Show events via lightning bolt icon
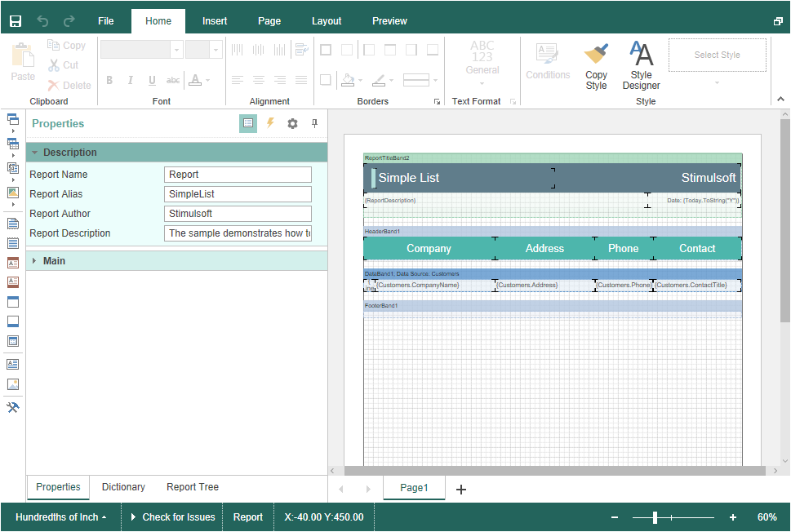This screenshot has width=791, height=532. [x=270, y=123]
